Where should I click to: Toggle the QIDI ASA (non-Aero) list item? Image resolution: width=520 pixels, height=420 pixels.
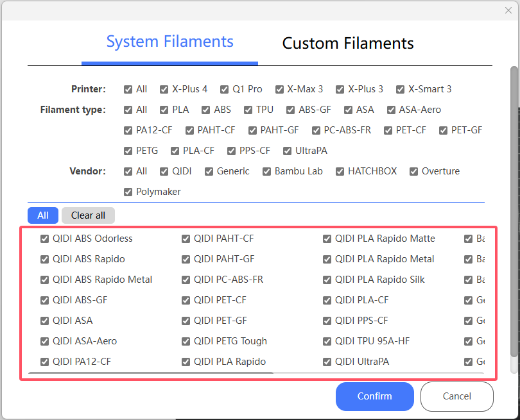pos(44,321)
